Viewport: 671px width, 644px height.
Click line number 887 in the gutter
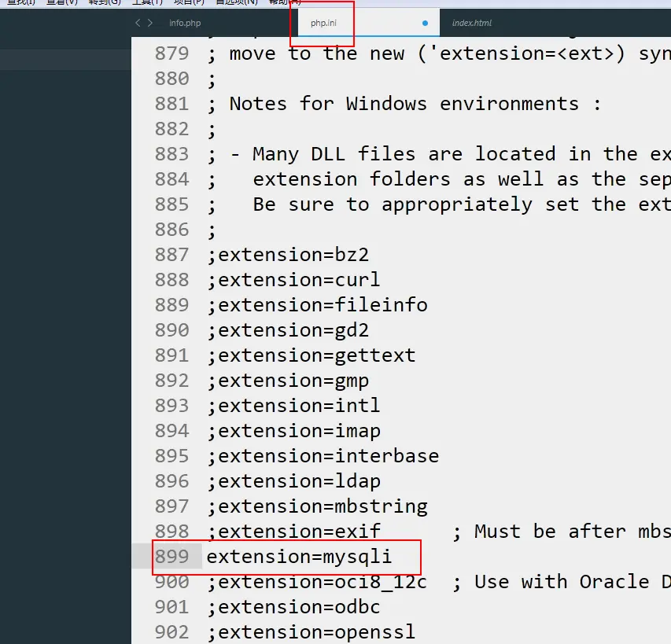coord(171,255)
